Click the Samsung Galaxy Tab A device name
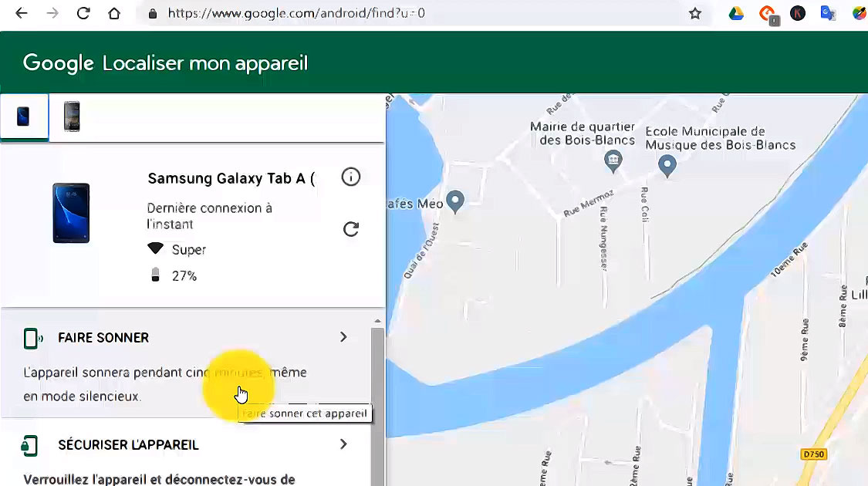The height and width of the screenshot is (486, 868). tap(231, 178)
